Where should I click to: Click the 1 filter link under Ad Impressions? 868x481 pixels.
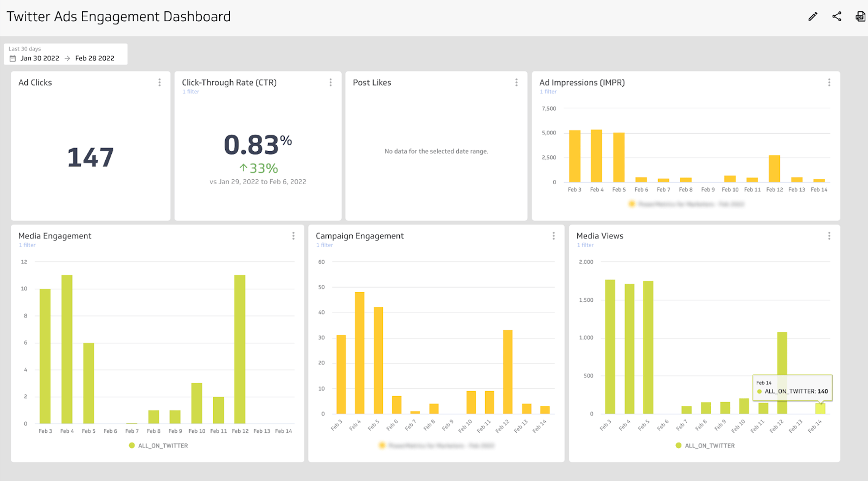click(548, 92)
